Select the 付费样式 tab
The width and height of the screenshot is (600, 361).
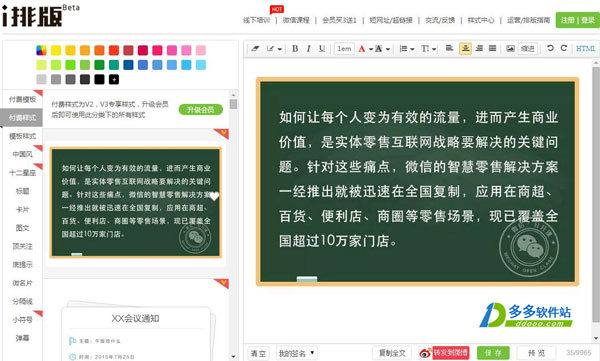(22, 118)
